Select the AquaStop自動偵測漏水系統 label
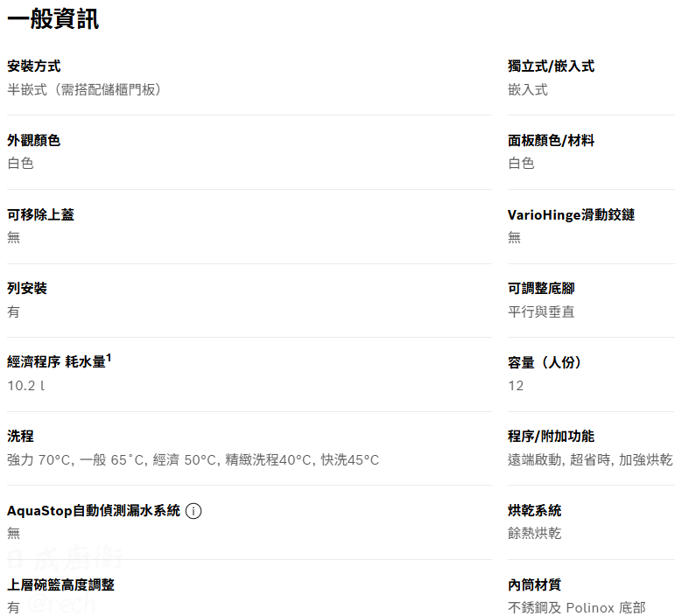The height and width of the screenshot is (616, 675). click(x=94, y=511)
